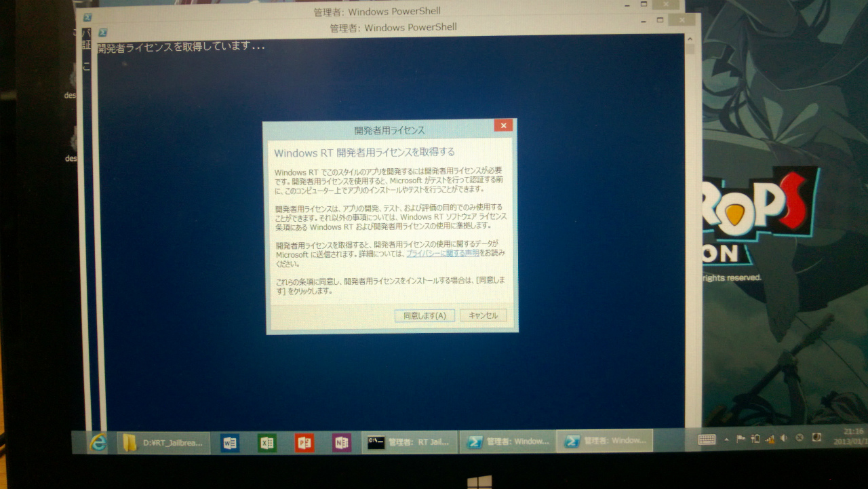Click キャンセル button in license dialog
This screenshot has height=489, width=868.
483,315
